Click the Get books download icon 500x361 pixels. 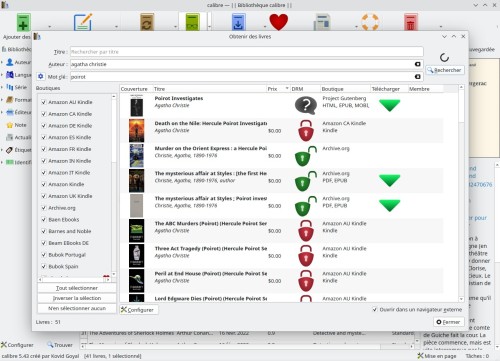click(238, 22)
